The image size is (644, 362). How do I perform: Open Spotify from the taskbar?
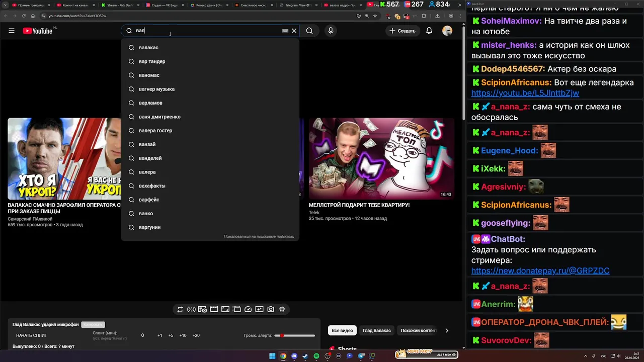(316, 356)
